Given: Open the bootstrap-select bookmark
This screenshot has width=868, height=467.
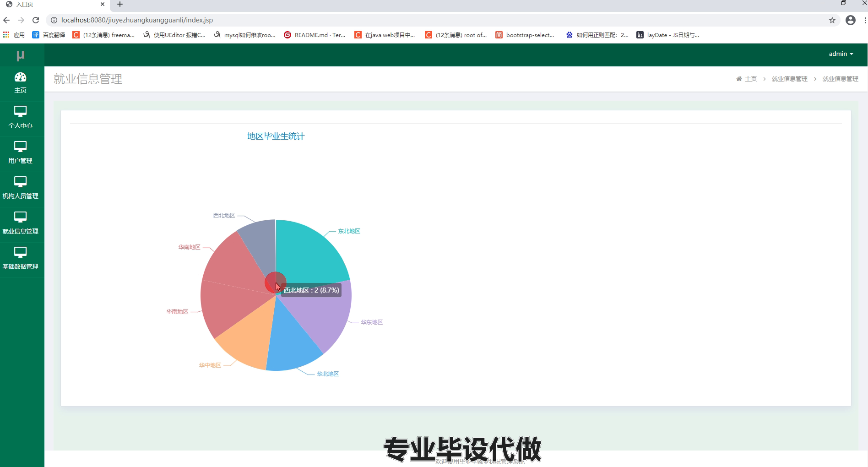Looking at the screenshot, I should tap(525, 35).
